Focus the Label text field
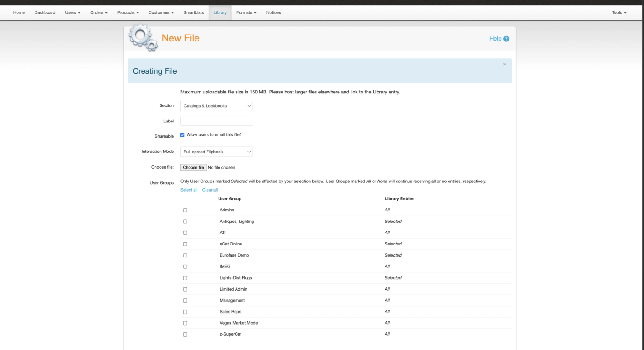 coord(217,121)
